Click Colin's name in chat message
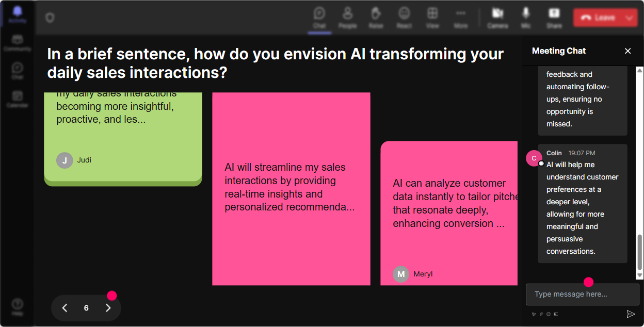The width and height of the screenshot is (644, 327). 554,153
